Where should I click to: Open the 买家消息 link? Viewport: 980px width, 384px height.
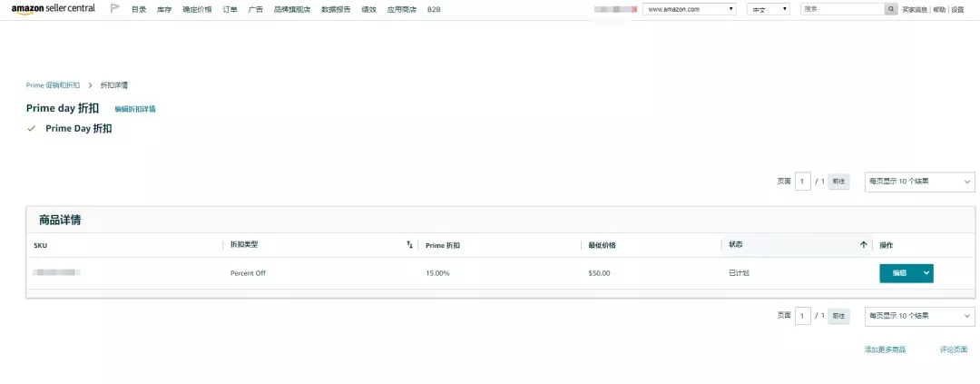point(915,10)
